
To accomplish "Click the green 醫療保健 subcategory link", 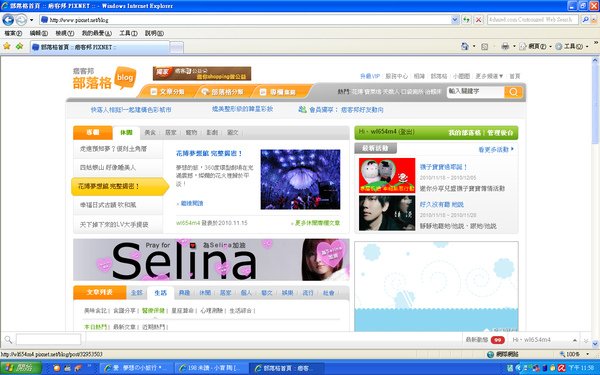I will coord(153,311).
